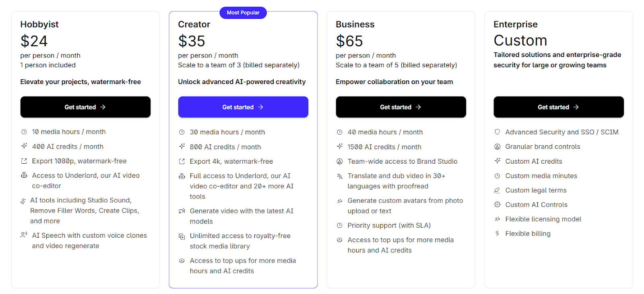
Task: Click pen icon next to Custom legal terms
Action: 497,190
